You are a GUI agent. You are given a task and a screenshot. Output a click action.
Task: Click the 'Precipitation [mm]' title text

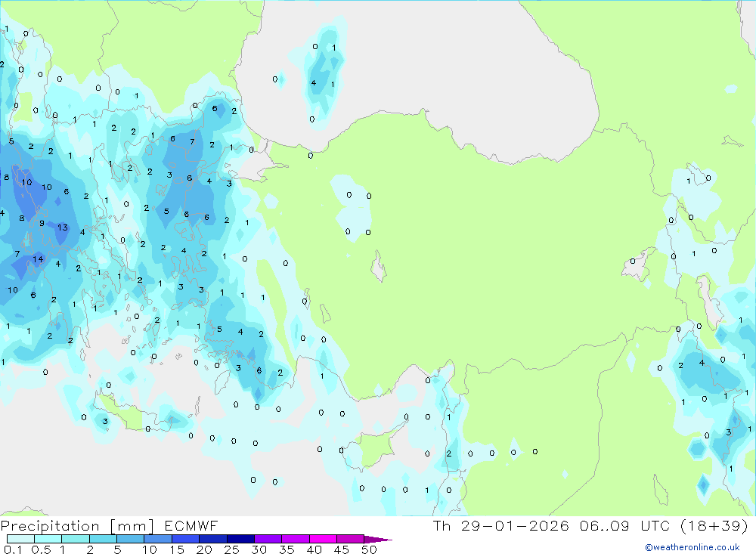tap(77, 526)
